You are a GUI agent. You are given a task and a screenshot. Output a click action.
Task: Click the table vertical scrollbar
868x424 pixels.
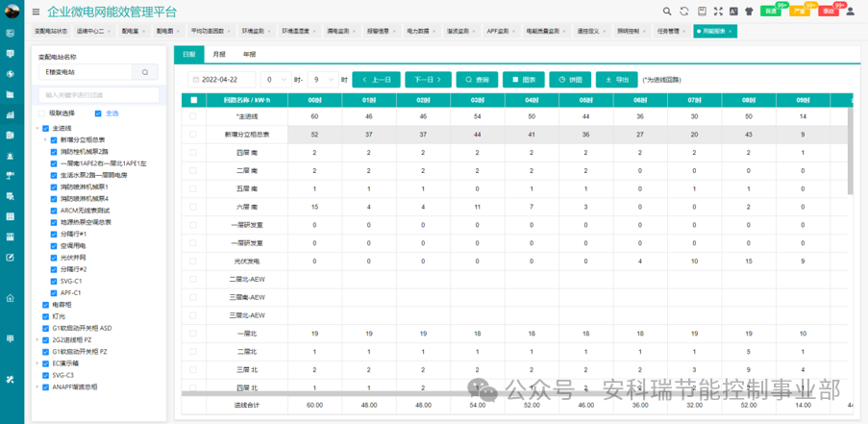851,151
